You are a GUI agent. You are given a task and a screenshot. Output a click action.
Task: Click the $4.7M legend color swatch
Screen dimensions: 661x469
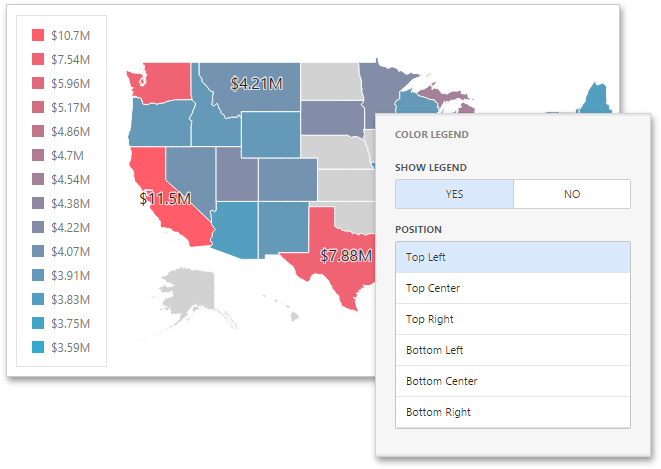coord(38,155)
